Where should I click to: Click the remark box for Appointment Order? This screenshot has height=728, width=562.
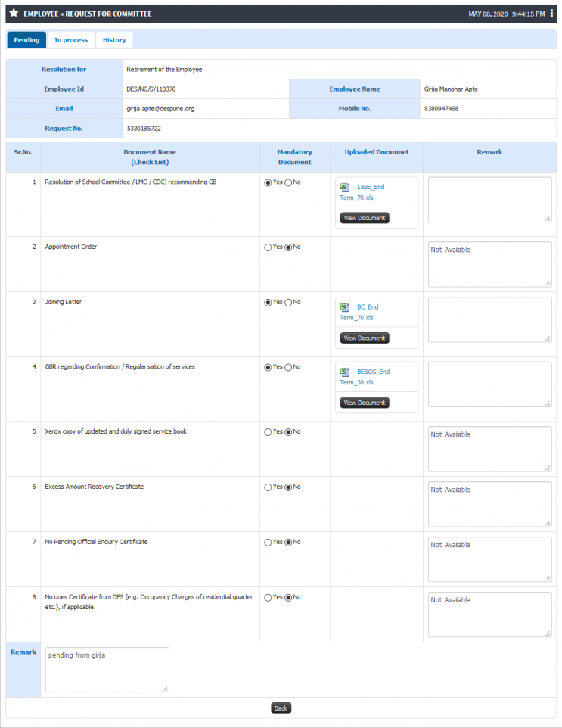point(489,264)
